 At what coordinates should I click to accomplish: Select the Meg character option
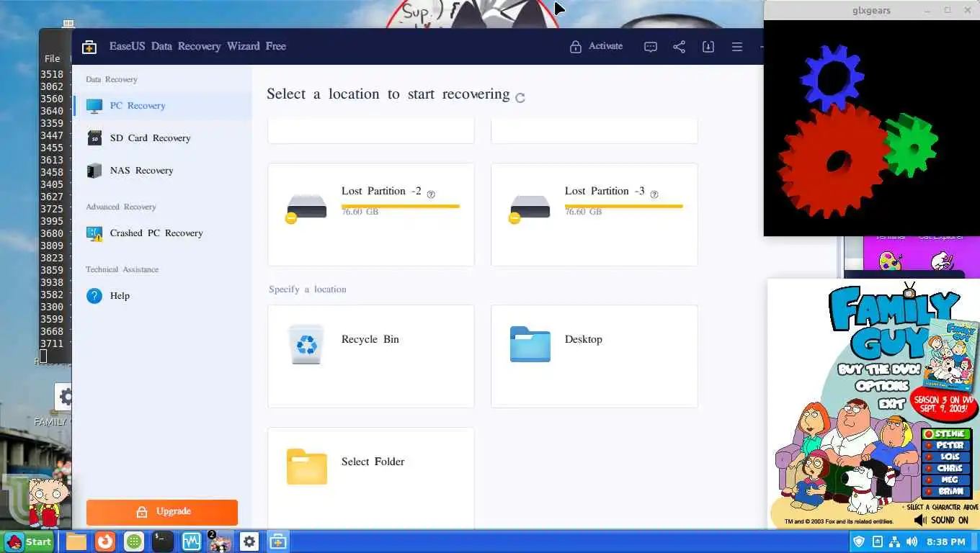point(947,480)
